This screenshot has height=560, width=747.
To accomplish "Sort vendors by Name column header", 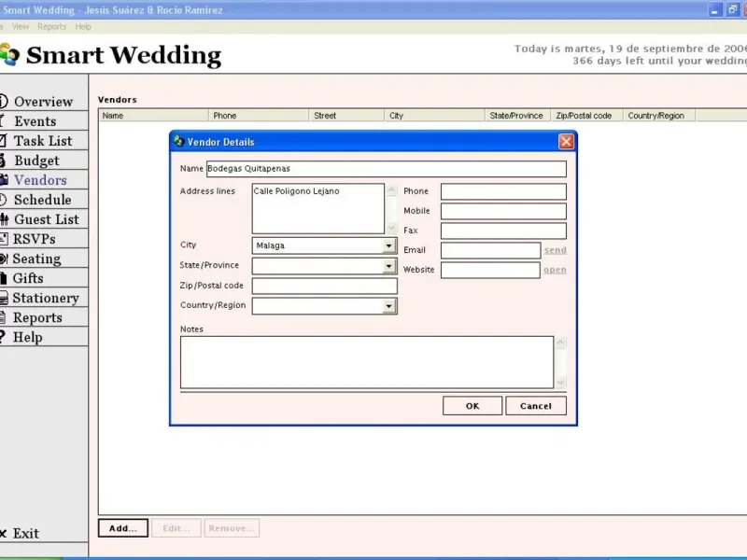I will click(153, 115).
